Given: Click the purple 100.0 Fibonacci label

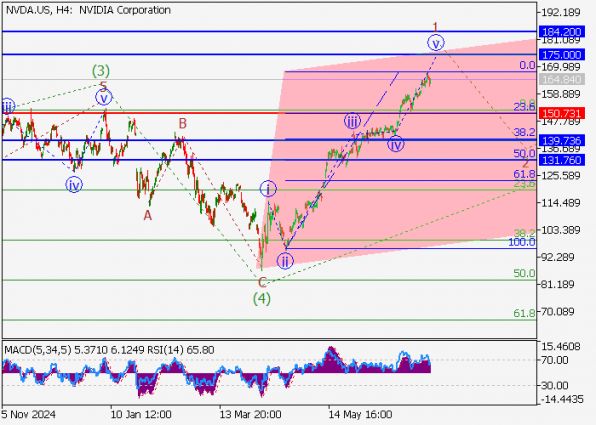Looking at the screenshot, I should point(522,242).
